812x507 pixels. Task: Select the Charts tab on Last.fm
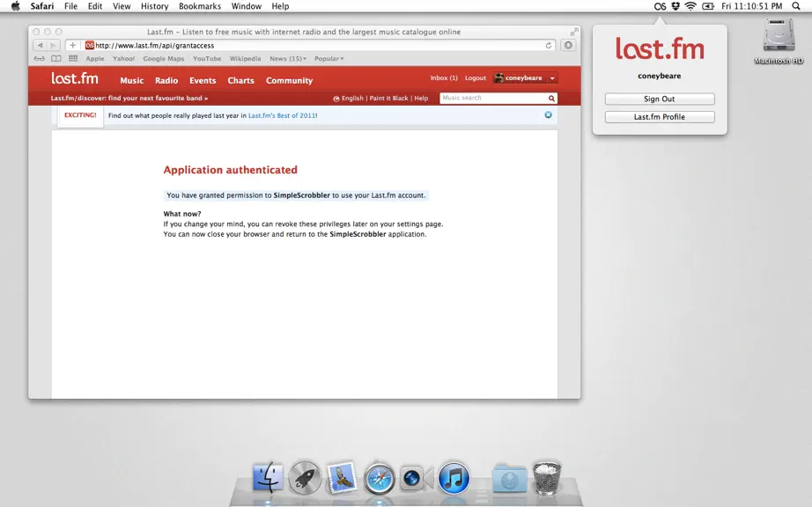pyautogui.click(x=240, y=81)
